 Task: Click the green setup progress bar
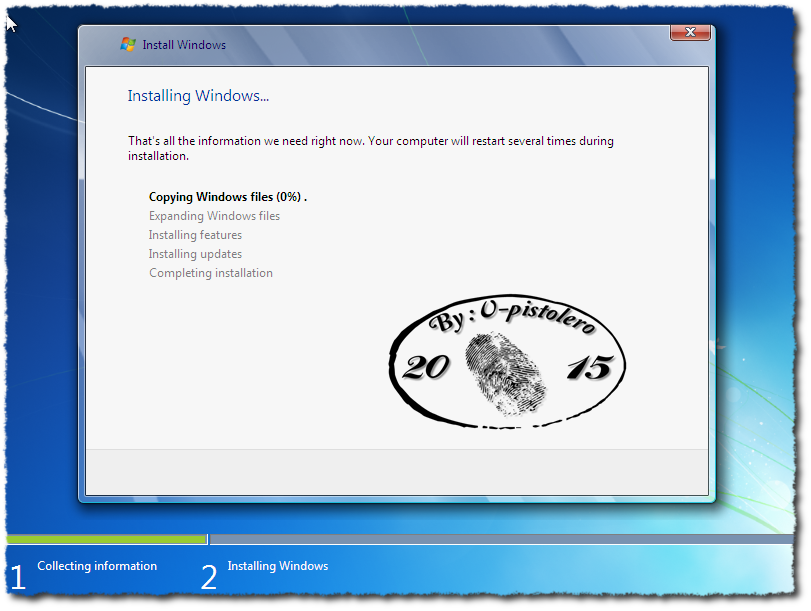pos(107,540)
